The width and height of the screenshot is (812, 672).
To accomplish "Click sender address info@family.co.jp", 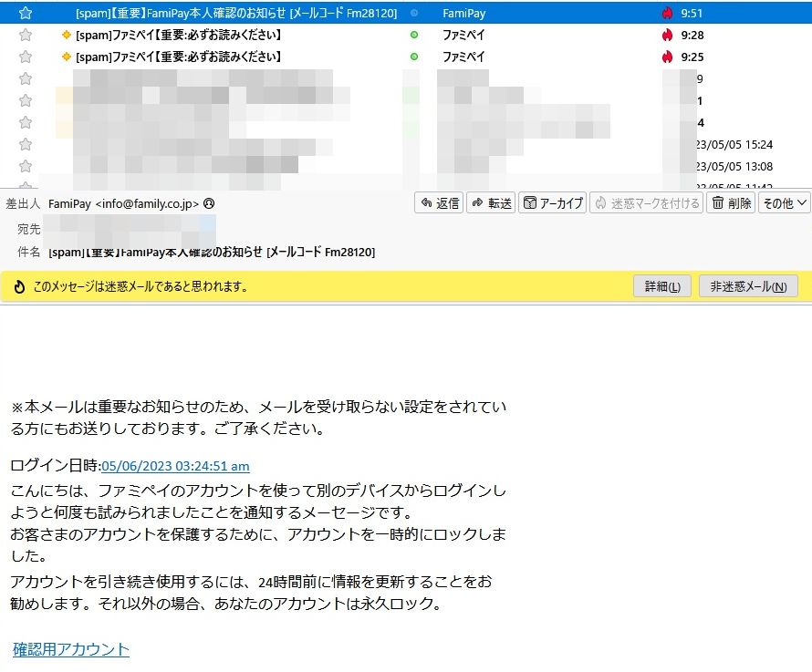I will coord(147,204).
